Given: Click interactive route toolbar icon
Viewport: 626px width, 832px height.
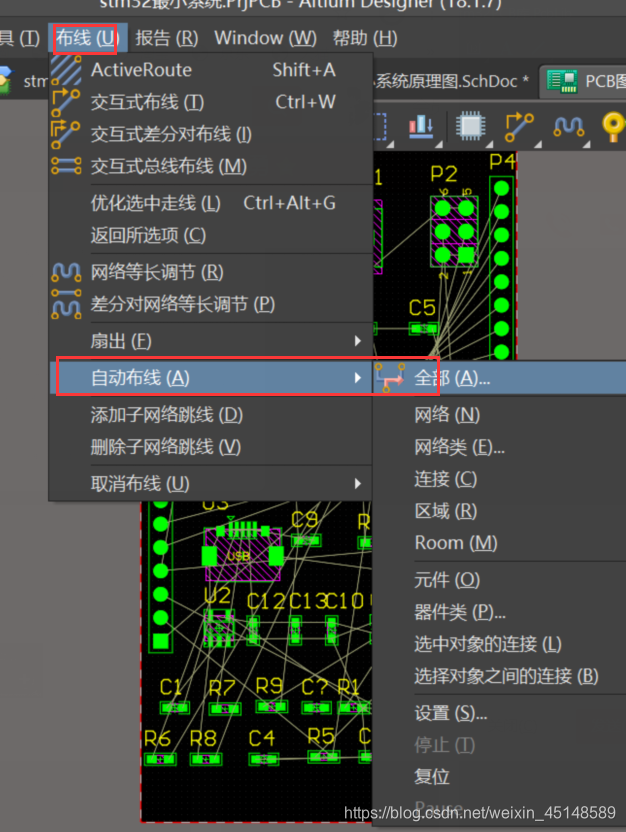Looking at the screenshot, I should pyautogui.click(x=519, y=127).
